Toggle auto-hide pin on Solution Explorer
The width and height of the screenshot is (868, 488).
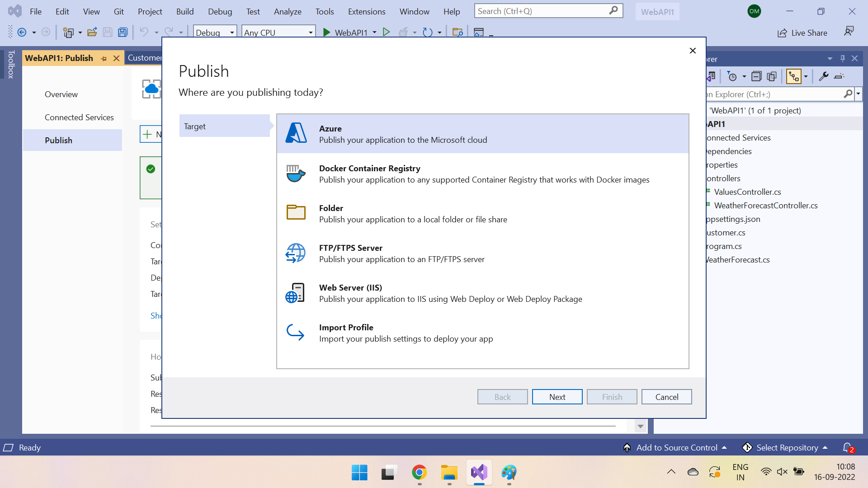coord(843,59)
